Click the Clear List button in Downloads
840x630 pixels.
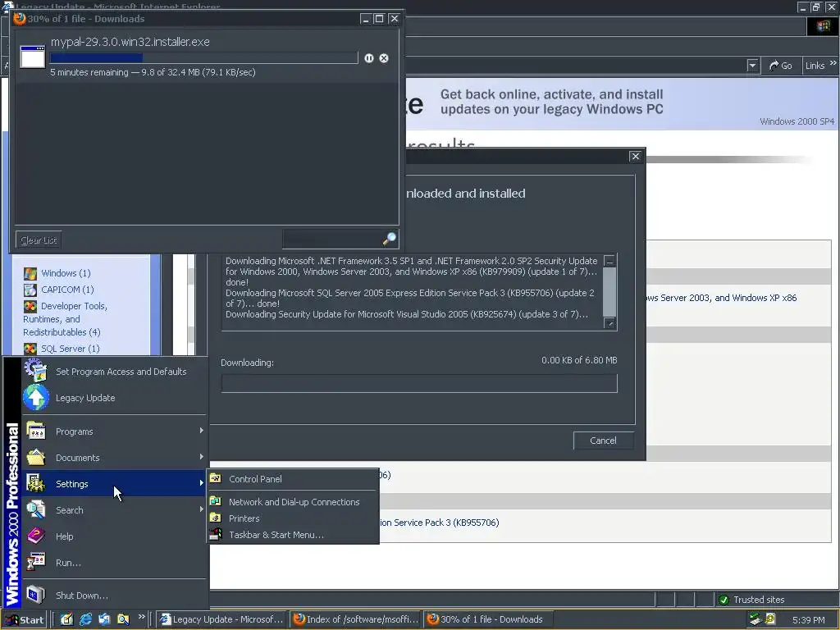tap(39, 240)
